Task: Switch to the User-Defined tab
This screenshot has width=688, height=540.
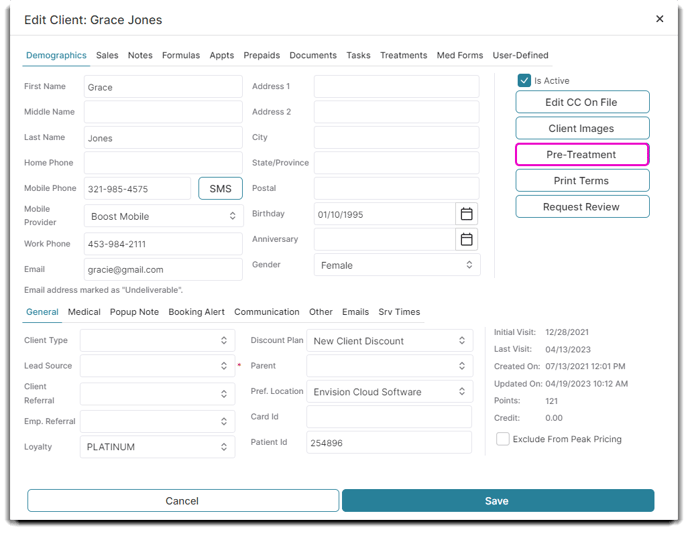Action: coord(520,55)
